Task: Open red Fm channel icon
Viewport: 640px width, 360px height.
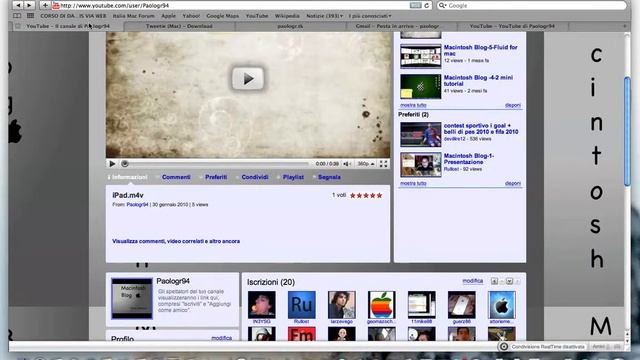Action: click(302, 333)
